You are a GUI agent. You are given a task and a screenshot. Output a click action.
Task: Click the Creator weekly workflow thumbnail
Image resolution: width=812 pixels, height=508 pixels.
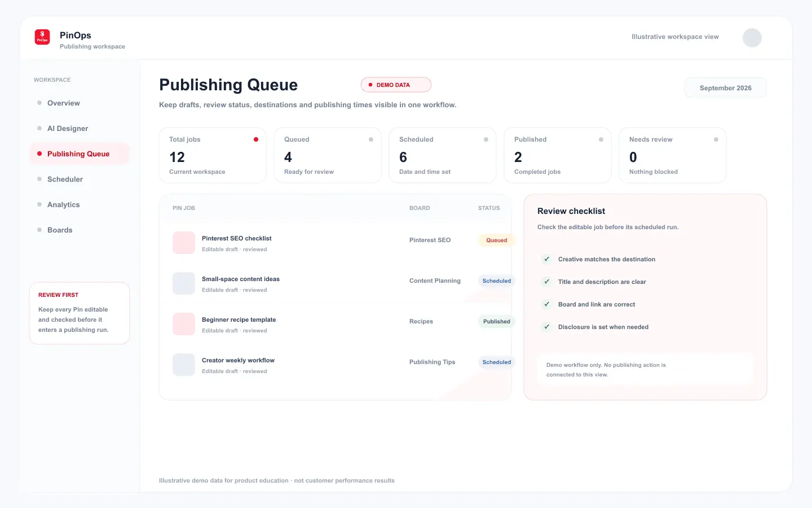(184, 365)
